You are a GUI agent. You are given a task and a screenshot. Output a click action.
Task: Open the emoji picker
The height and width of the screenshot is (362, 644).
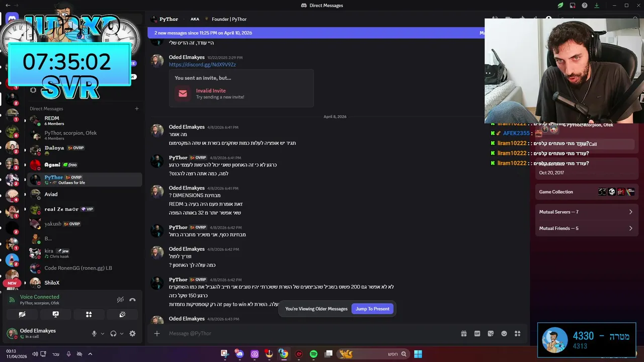(504, 333)
